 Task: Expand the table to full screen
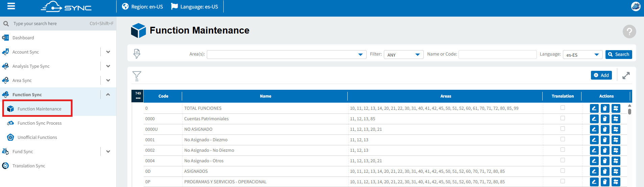pos(626,76)
